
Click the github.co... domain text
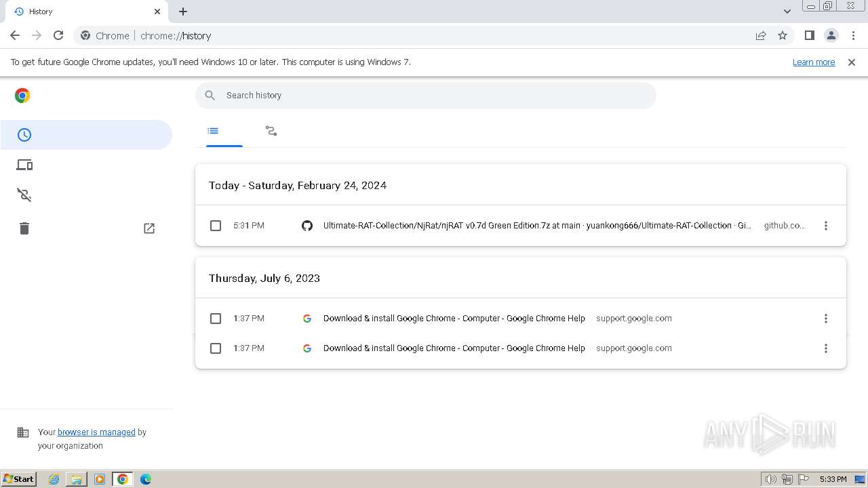[x=785, y=226]
